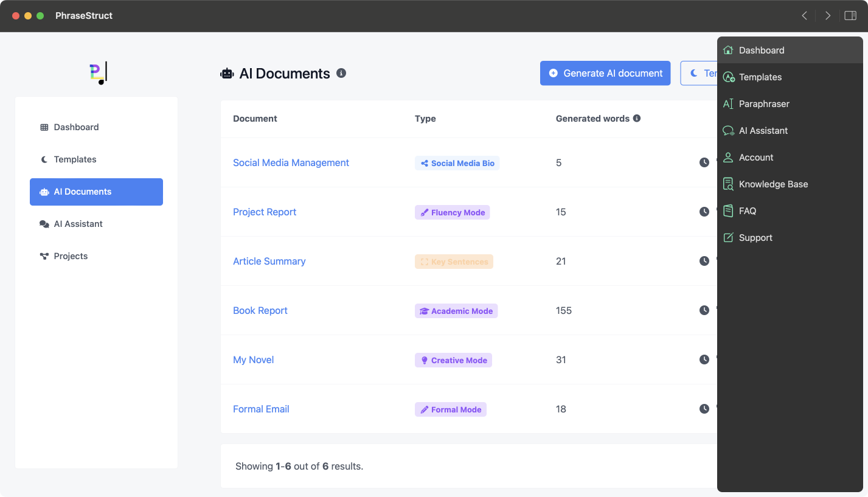Click the info icon beside AI Documents heading

(x=341, y=73)
